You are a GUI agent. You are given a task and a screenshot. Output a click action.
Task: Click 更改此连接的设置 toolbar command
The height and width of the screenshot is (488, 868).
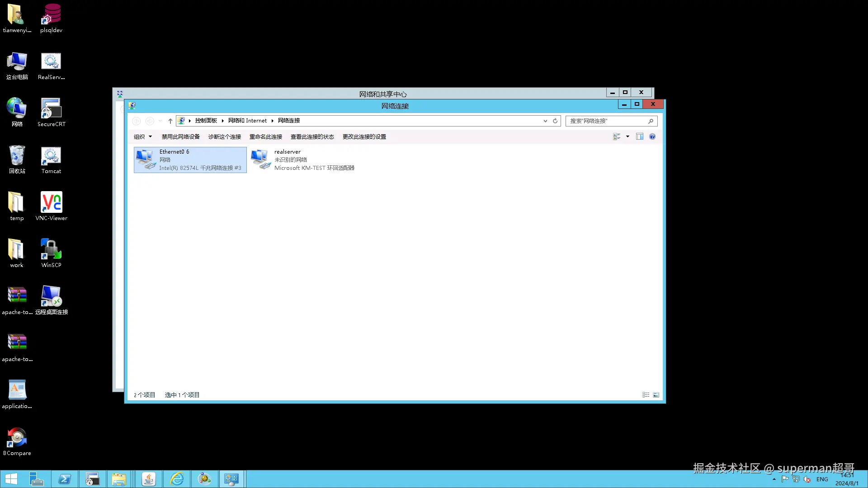tap(364, 136)
